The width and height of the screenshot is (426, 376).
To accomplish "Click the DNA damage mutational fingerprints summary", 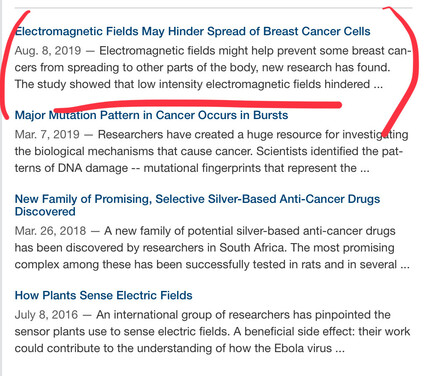I will pyautogui.click(x=211, y=151).
